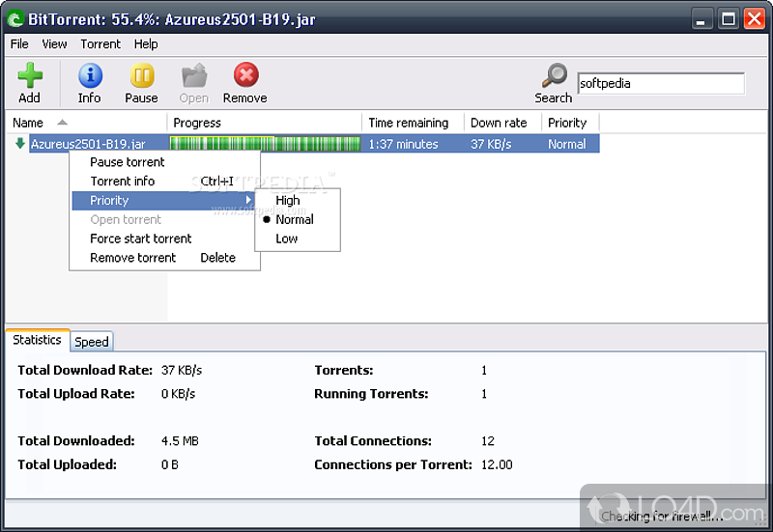Click the Total Download Rate label
This screenshot has height=532, width=773.
(x=85, y=370)
